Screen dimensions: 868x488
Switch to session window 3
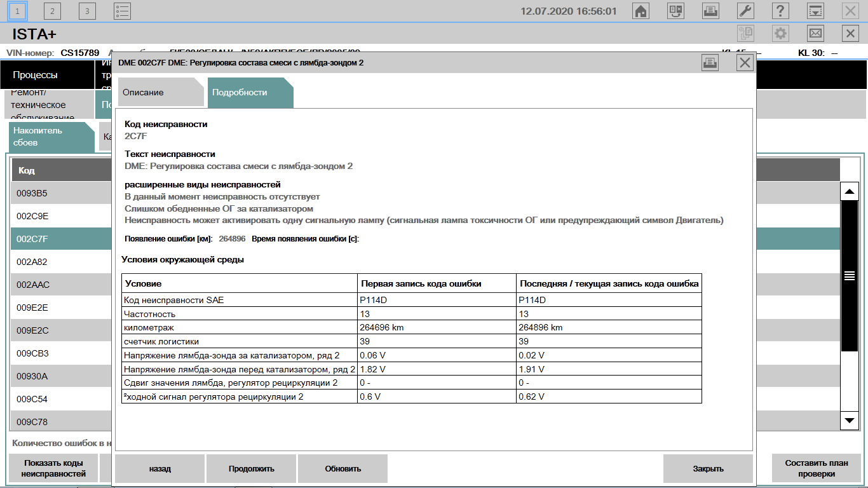[87, 11]
